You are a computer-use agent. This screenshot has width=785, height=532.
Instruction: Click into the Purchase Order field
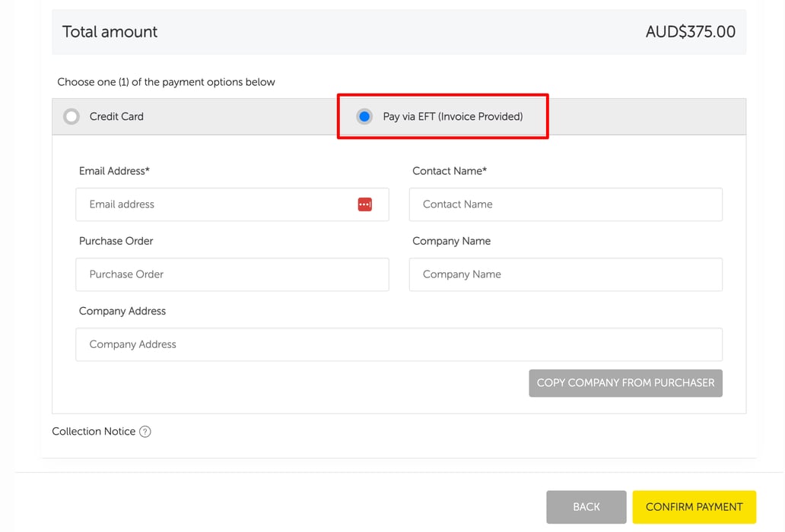(232, 274)
